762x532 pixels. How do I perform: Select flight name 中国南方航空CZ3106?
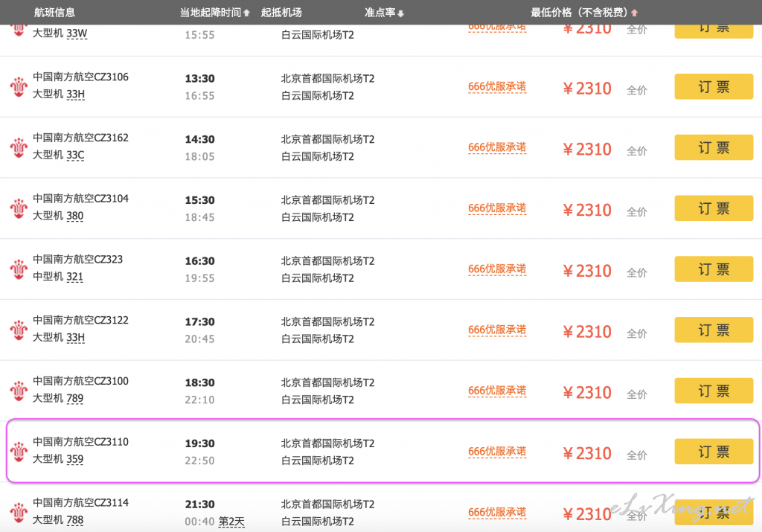(x=80, y=77)
